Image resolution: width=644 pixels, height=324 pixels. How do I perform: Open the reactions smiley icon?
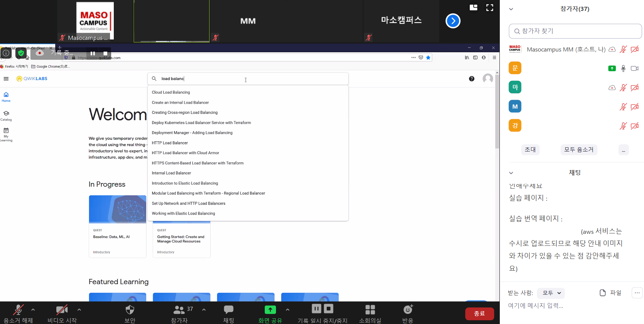point(408,310)
